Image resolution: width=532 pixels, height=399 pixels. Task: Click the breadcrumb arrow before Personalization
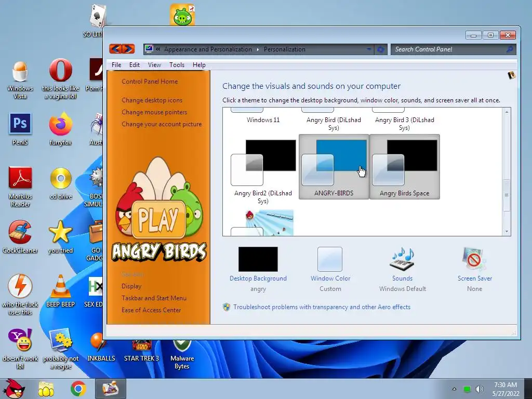pyautogui.click(x=258, y=49)
